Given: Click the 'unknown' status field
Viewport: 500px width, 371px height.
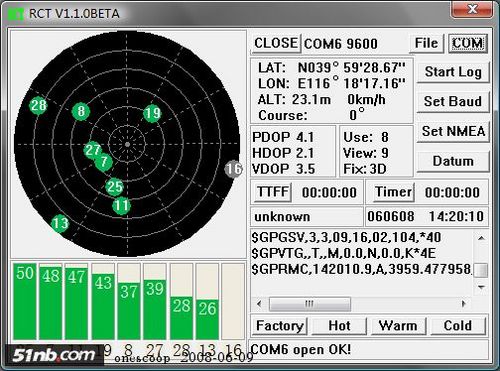Looking at the screenshot, I should coord(307,217).
